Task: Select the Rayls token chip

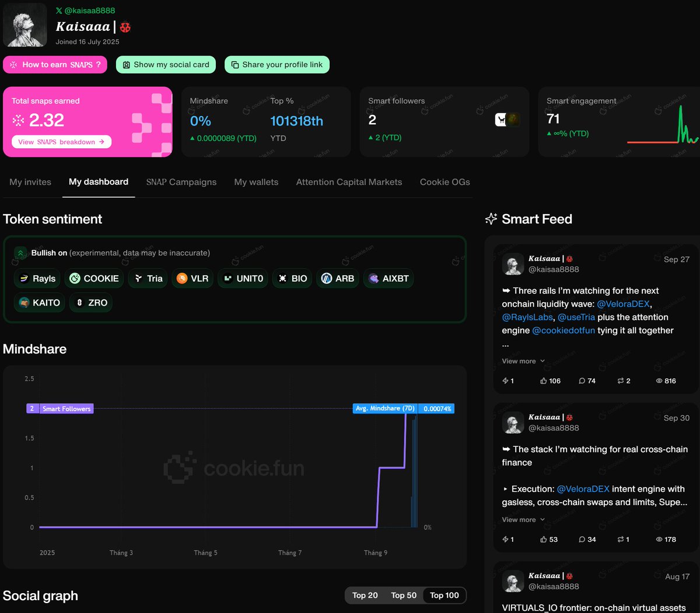Action: 37,278
